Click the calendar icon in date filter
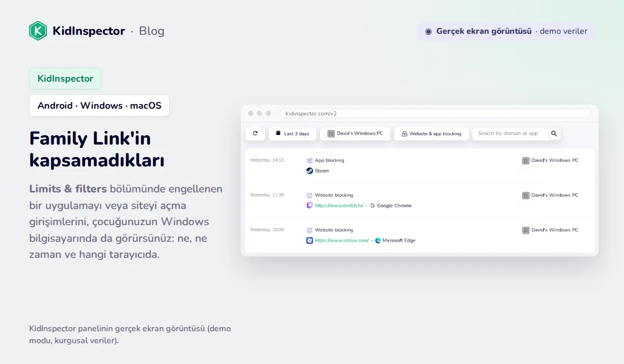This screenshot has width=624, height=364. coord(278,133)
